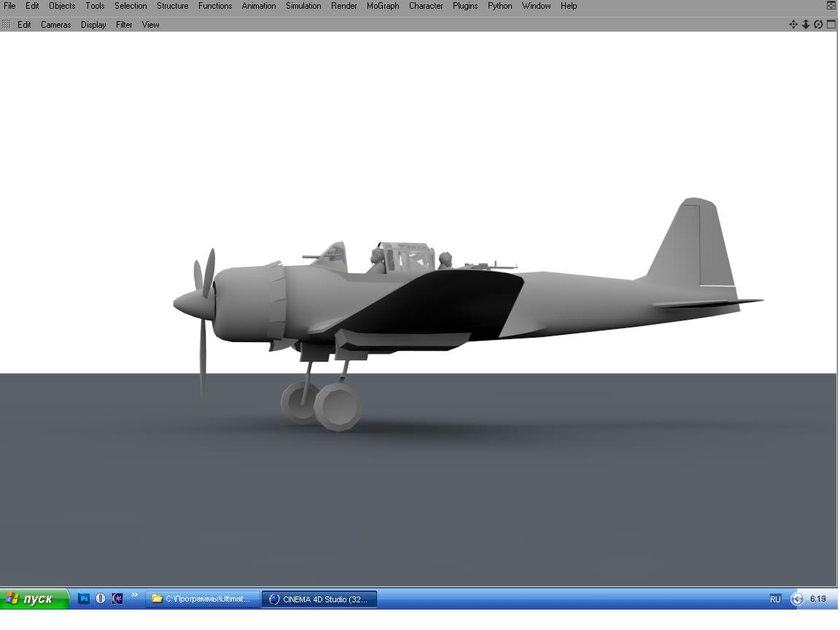Show hidden tray icons with the arrow
840x630 pixels.
pos(796,599)
